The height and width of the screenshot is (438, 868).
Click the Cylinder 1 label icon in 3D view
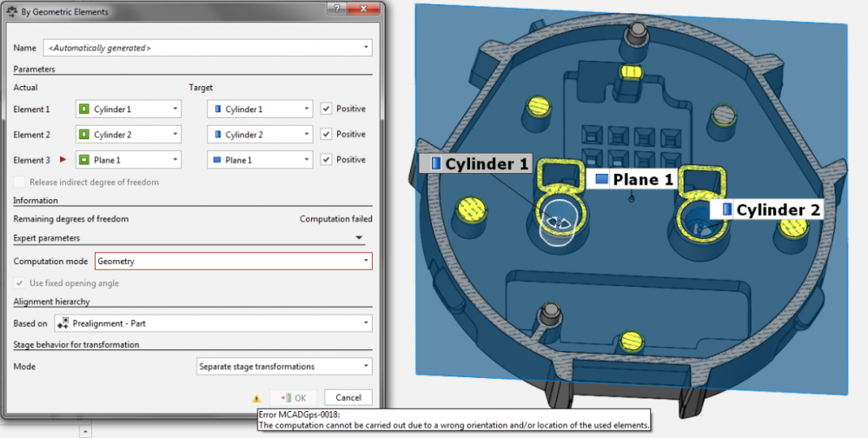click(436, 163)
